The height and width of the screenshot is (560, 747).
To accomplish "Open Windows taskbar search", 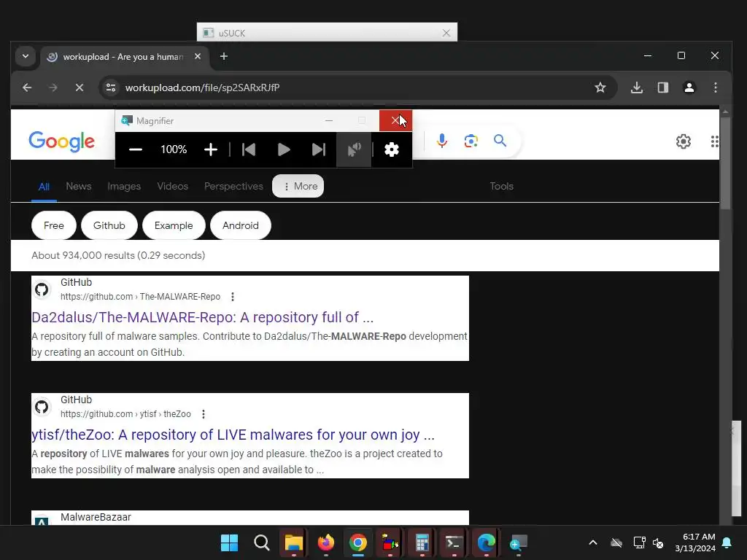I will pos(262,542).
